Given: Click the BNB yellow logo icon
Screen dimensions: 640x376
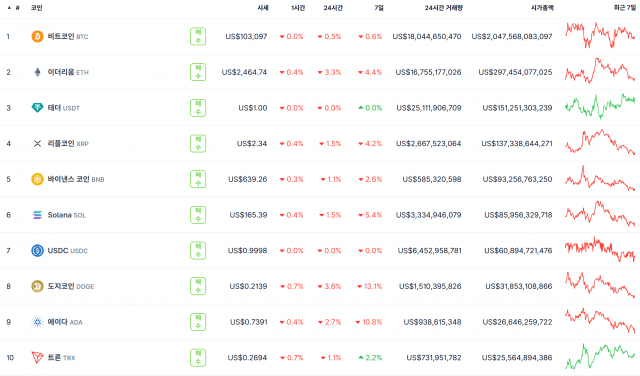Looking at the screenshot, I should click(37, 179).
